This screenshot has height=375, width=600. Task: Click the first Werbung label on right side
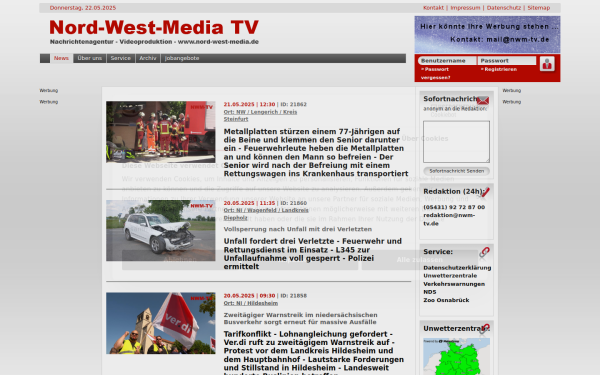pyautogui.click(x=512, y=91)
